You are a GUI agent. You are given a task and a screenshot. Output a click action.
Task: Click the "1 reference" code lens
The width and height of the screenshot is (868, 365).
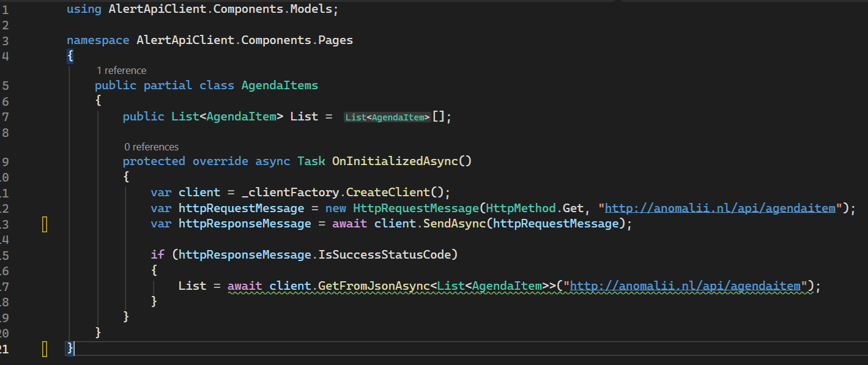121,70
